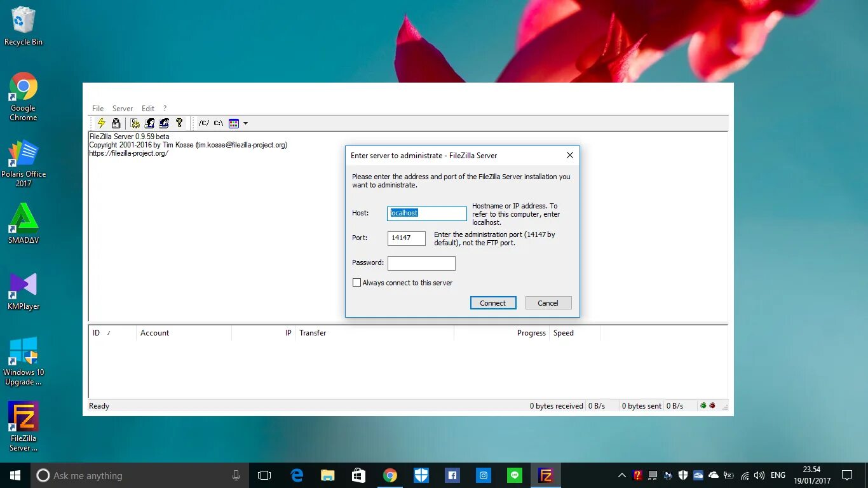The width and height of the screenshot is (868, 488).
Task: Open the Users editor toolbar icon
Action: tap(149, 123)
